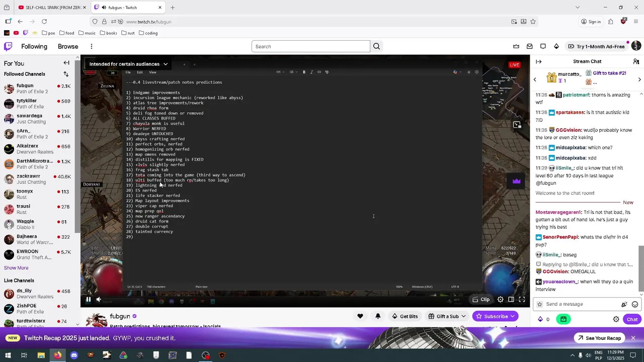
Task: Click the Clip button
Action: tap(480, 300)
